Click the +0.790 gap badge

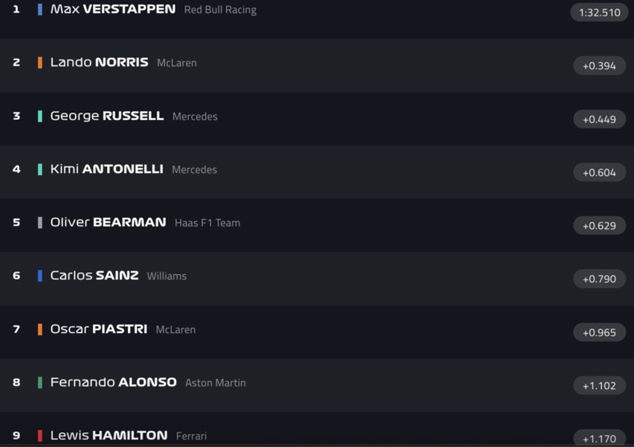599,279
